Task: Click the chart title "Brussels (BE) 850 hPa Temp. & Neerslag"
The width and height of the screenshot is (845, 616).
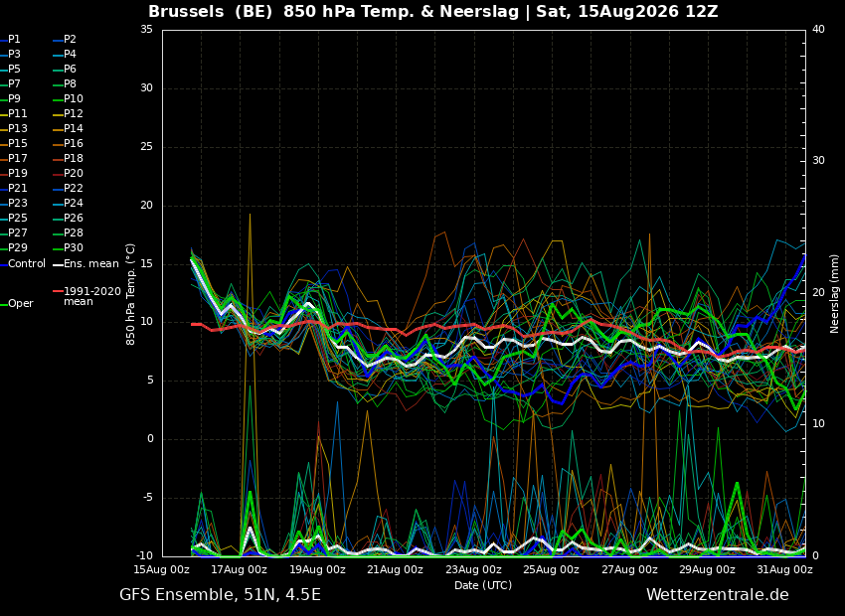Action: 335,11
